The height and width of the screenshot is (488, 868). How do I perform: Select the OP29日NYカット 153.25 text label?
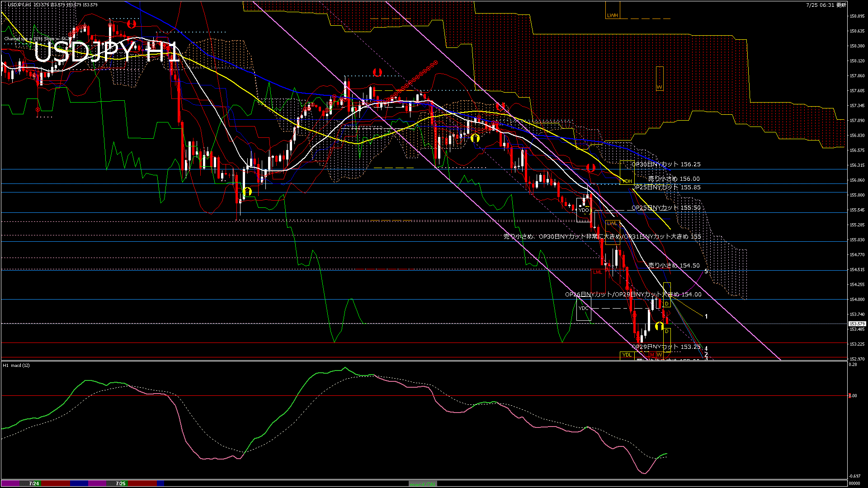click(666, 347)
